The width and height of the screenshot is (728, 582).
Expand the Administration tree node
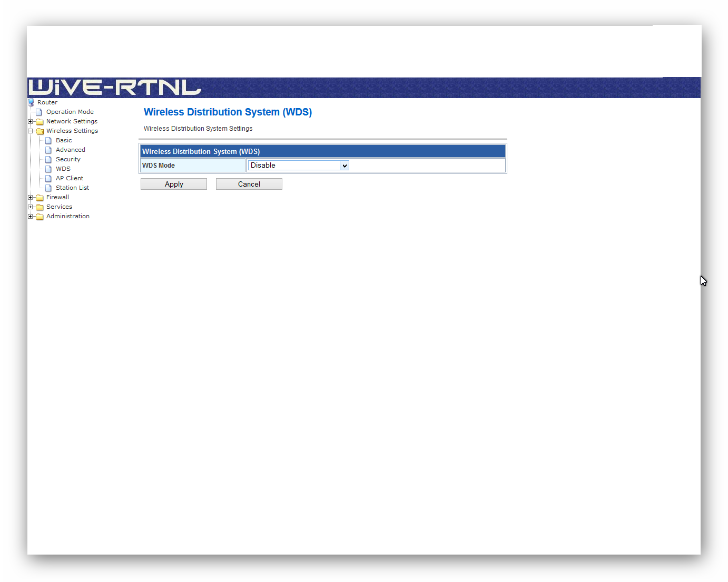31,216
